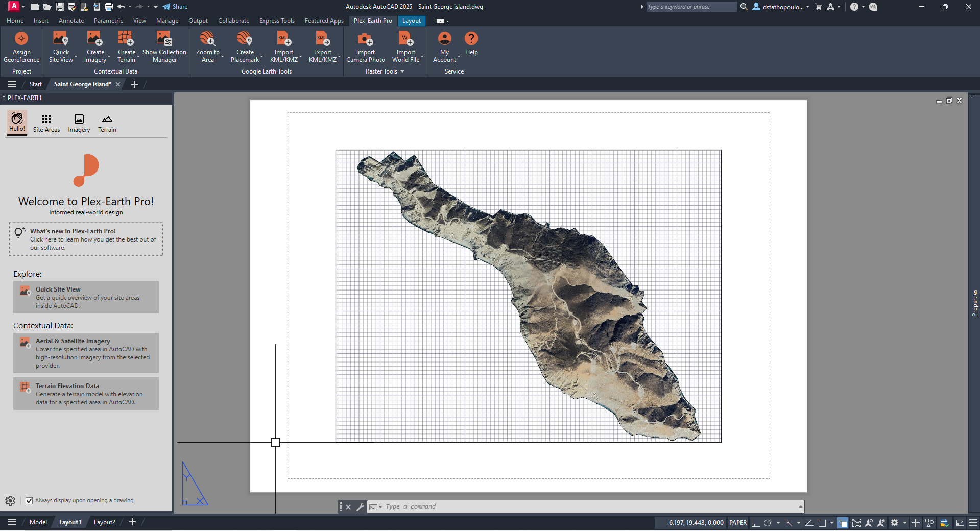980x531 pixels.
Task: Toggle Always display upon opening a drawing
Action: click(29, 501)
